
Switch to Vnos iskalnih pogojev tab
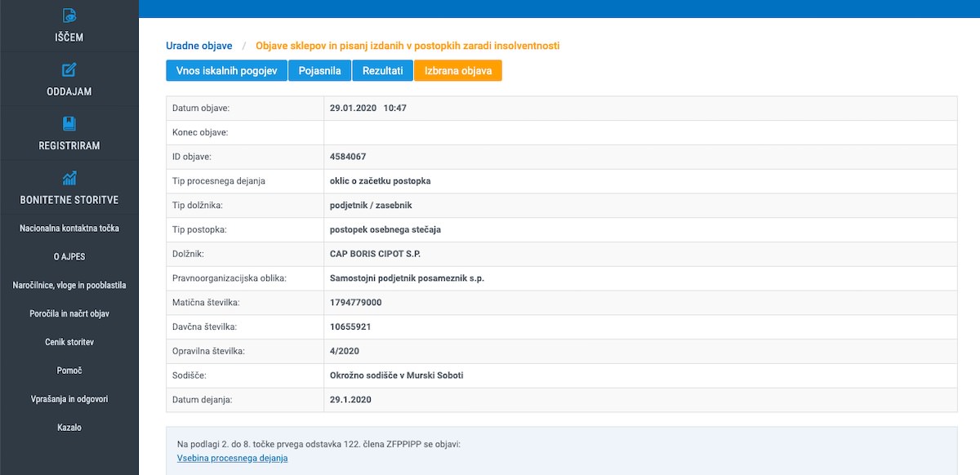click(225, 71)
